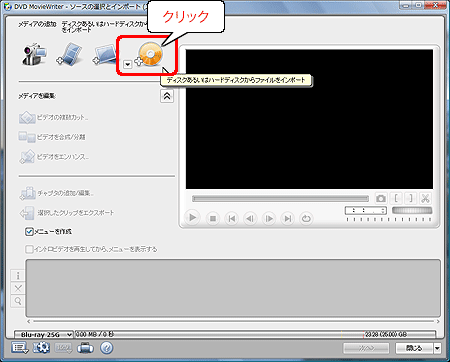450x362 pixels.
Task: Click the delete clip X icon
Action: click(18, 288)
